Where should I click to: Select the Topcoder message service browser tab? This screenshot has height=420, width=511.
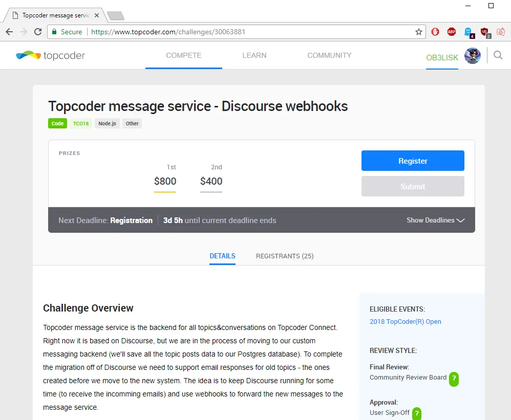click(x=55, y=15)
